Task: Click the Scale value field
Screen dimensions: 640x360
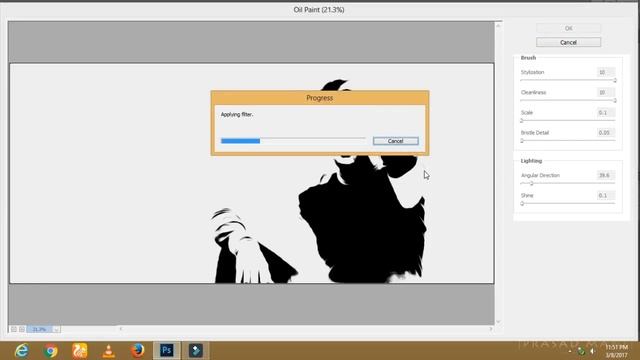Action: 605,113
